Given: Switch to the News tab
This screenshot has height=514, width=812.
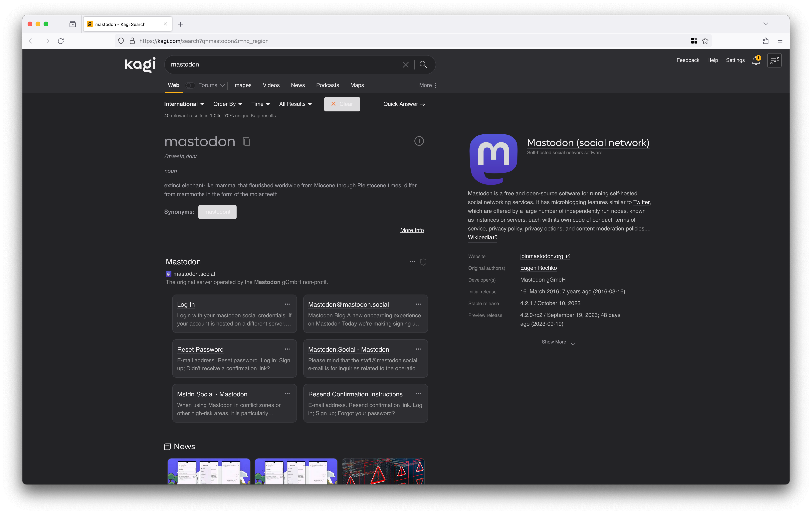Looking at the screenshot, I should [x=298, y=86].
